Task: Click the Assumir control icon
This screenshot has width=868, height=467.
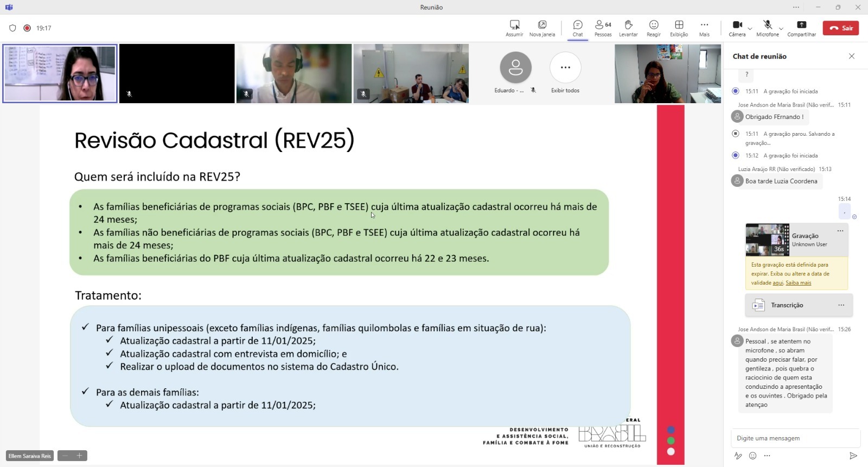Action: point(514,28)
